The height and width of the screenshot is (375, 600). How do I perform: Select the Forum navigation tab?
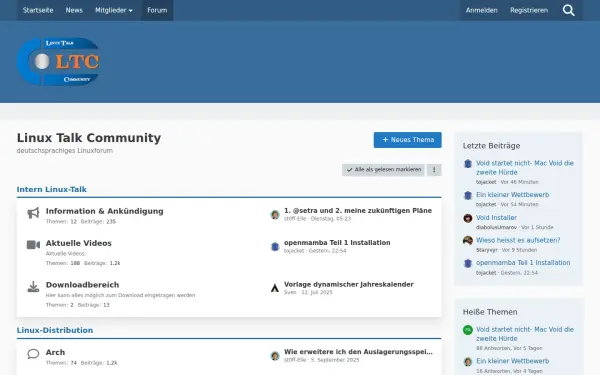coord(157,10)
